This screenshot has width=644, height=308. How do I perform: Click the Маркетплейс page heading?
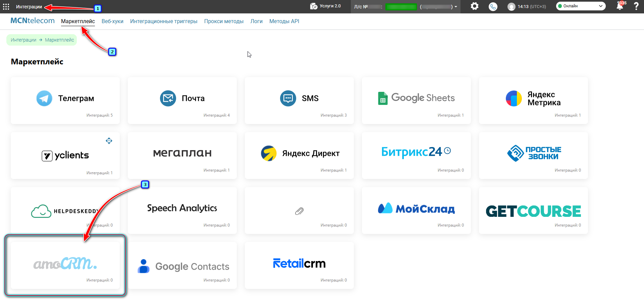coord(37,62)
